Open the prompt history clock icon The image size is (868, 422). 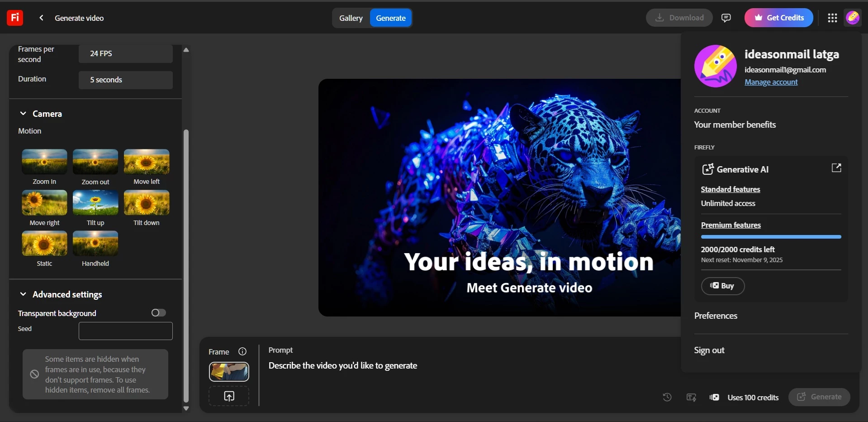(667, 397)
